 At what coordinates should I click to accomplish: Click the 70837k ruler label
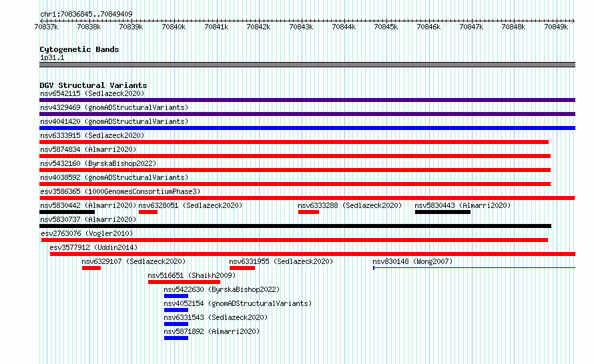[46, 27]
